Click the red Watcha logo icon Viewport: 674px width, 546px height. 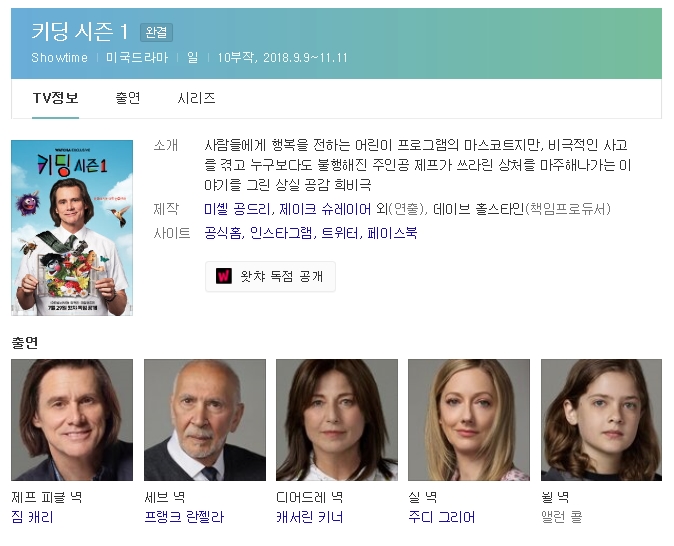coord(224,276)
